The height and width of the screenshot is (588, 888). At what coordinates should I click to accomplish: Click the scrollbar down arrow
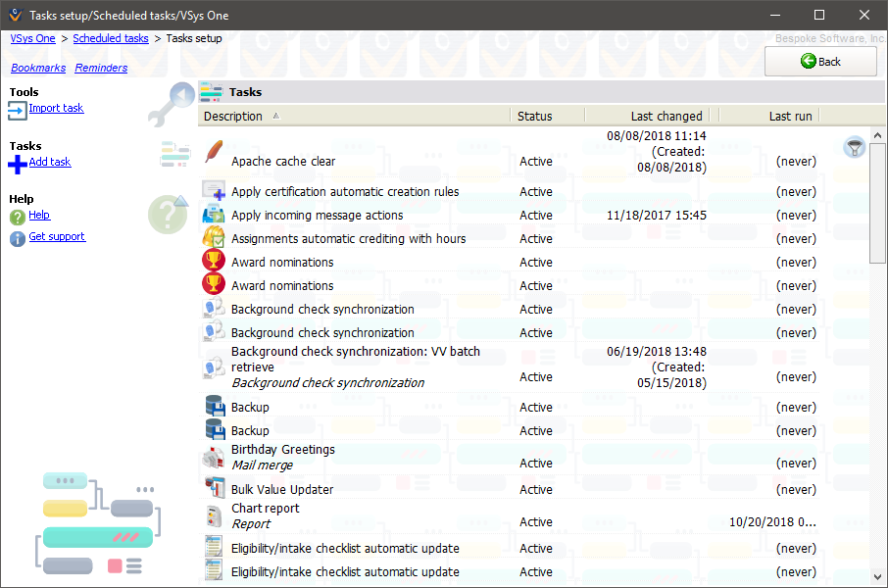878,578
